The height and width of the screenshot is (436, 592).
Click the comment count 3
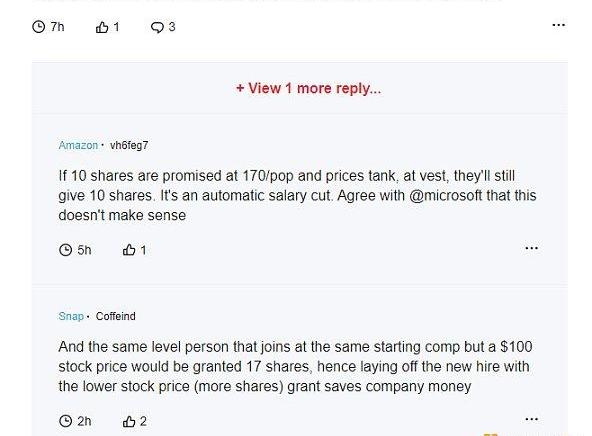172,27
